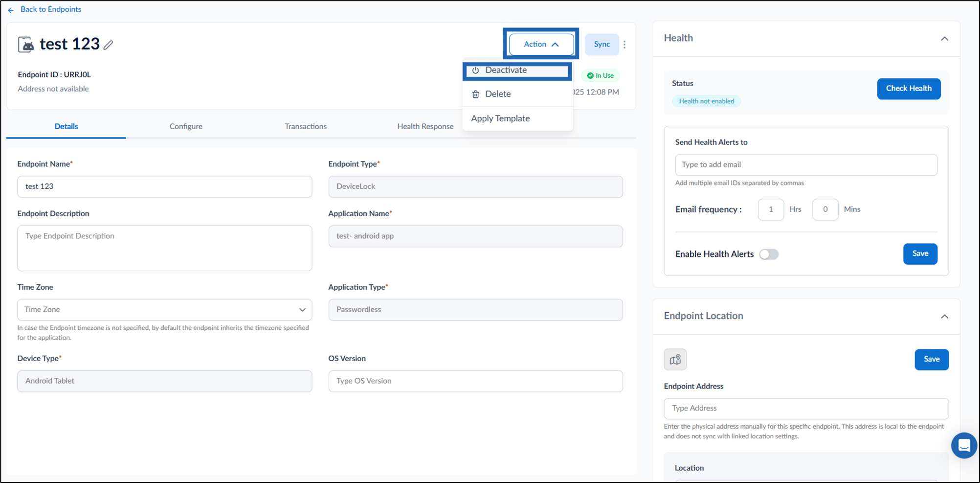Open the Time Zone dropdown
The height and width of the screenshot is (483, 980).
[165, 310]
